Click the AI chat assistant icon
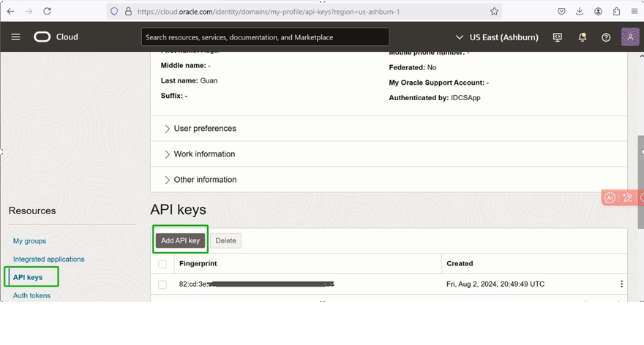The width and height of the screenshot is (644, 345). pos(610,198)
